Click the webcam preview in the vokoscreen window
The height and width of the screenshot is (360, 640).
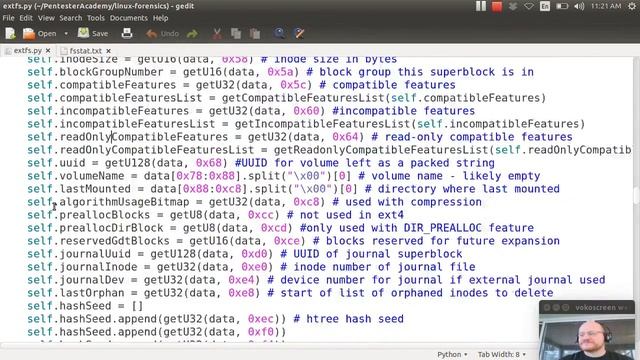point(587,337)
